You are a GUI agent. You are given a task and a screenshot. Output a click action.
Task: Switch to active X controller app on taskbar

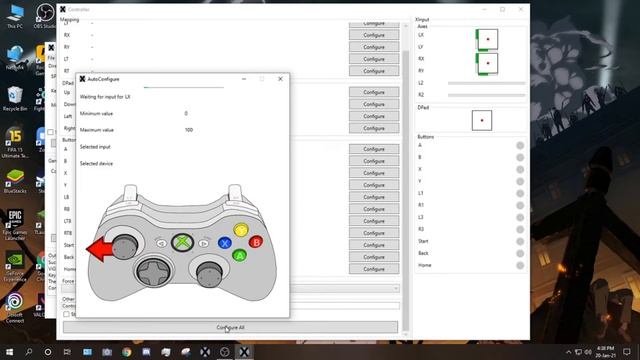click(x=244, y=352)
